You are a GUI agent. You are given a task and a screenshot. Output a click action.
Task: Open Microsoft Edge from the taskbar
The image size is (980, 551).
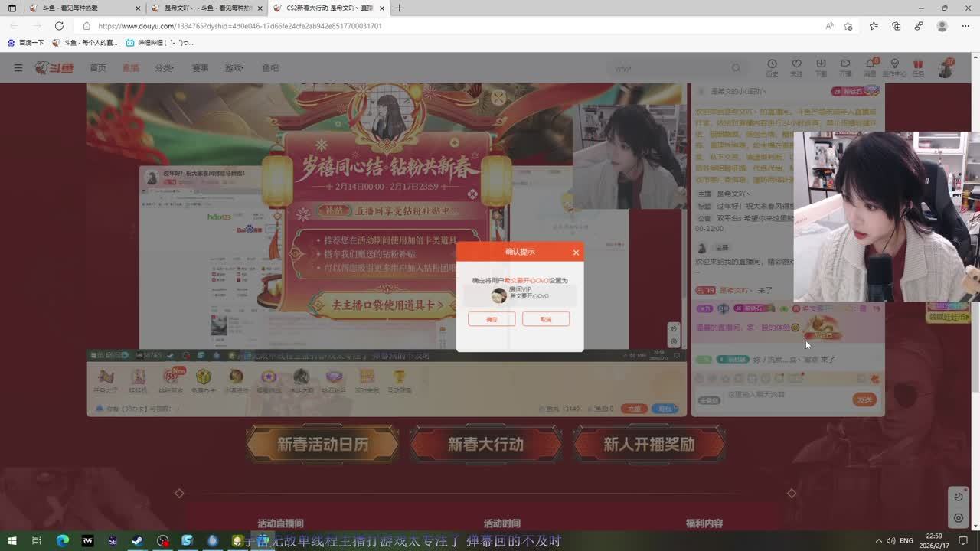pos(63,541)
